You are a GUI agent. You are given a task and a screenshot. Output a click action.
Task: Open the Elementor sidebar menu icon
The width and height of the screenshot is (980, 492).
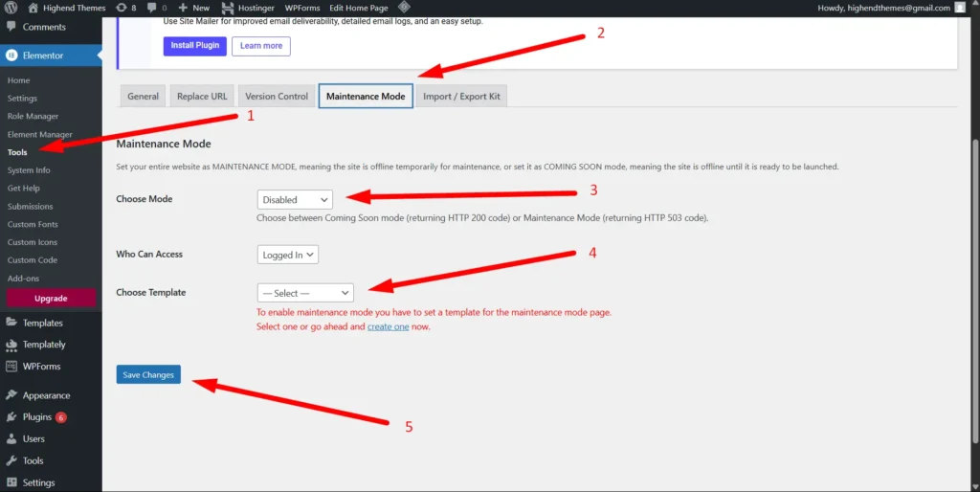11,56
